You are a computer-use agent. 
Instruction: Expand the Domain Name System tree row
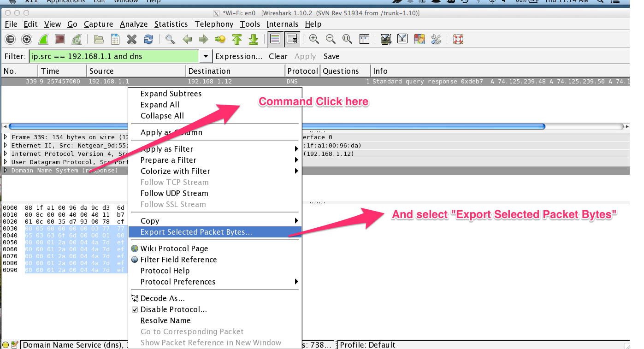(x=6, y=170)
